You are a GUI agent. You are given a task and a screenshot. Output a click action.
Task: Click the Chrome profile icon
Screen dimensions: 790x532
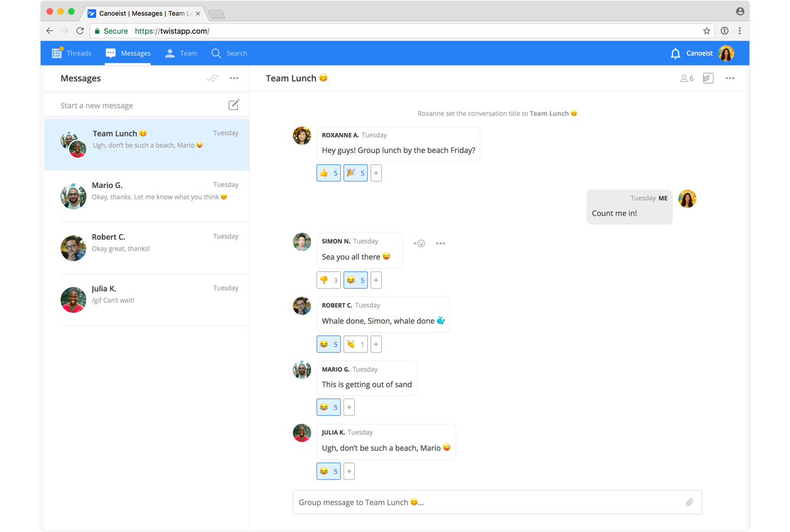pos(740,11)
